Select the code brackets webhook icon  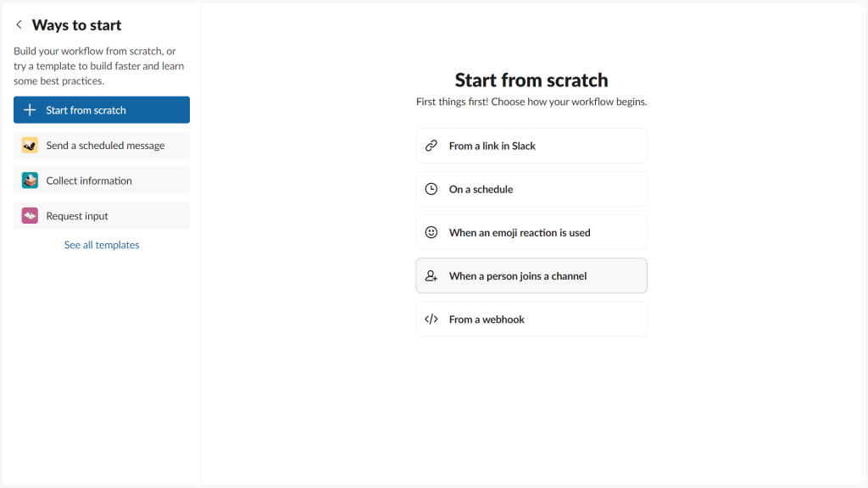[431, 319]
